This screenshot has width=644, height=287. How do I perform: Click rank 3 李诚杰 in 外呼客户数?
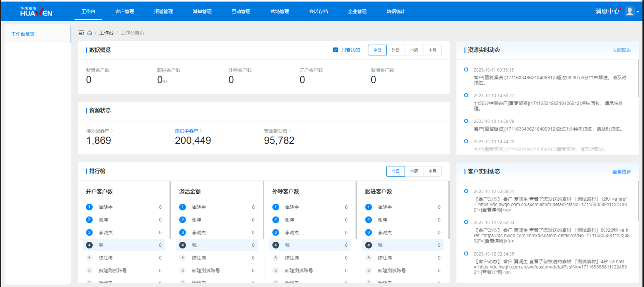tap(310, 232)
